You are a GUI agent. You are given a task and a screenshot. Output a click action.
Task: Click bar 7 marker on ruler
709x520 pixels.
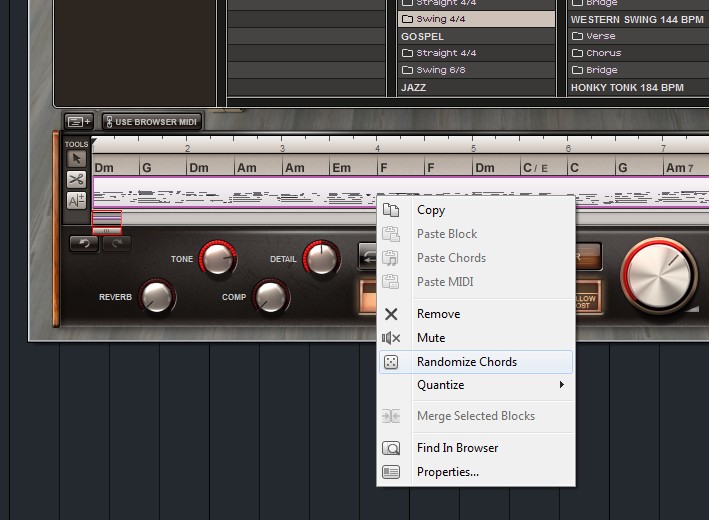pyautogui.click(x=663, y=148)
